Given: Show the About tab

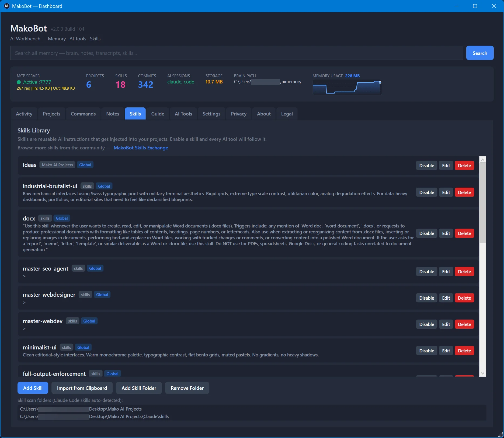Looking at the screenshot, I should click(264, 114).
